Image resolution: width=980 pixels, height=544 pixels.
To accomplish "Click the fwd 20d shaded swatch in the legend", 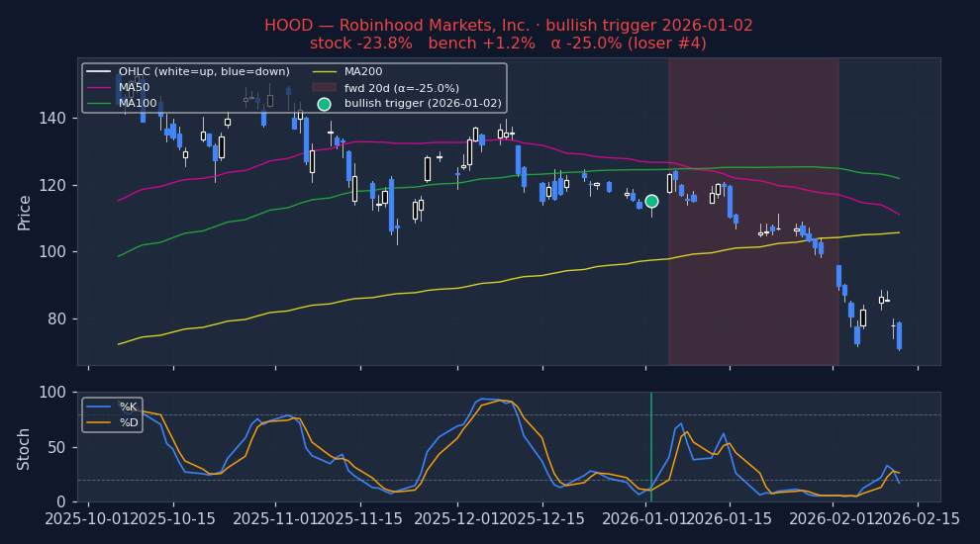I will (x=324, y=88).
